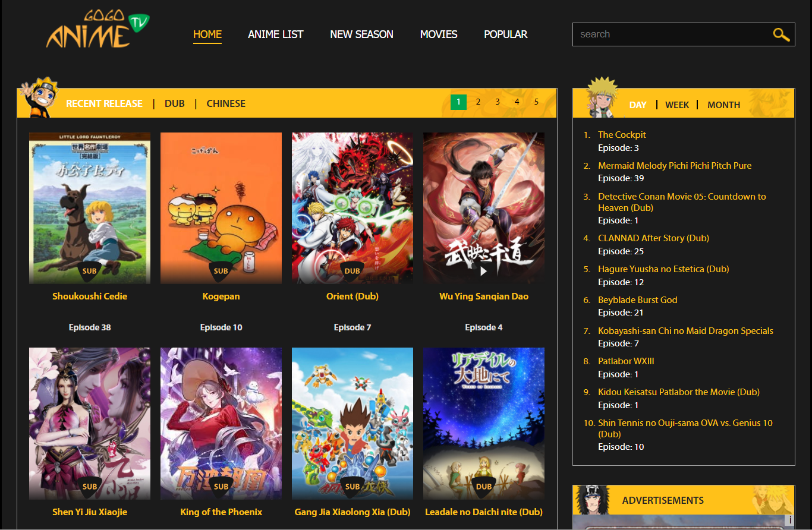Click the King of the Phoenix title link

[221, 512]
